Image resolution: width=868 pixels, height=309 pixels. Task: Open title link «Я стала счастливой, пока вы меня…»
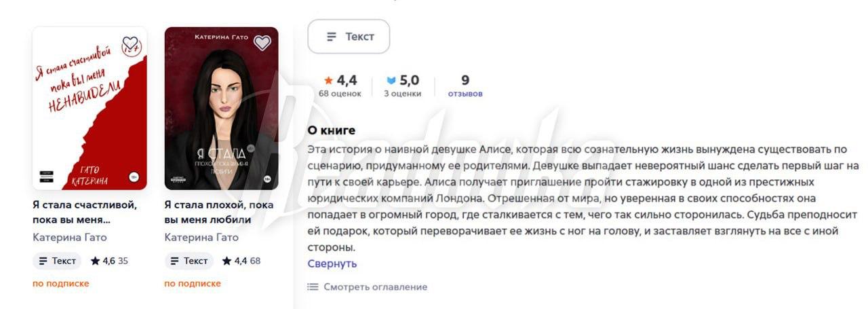(x=85, y=212)
